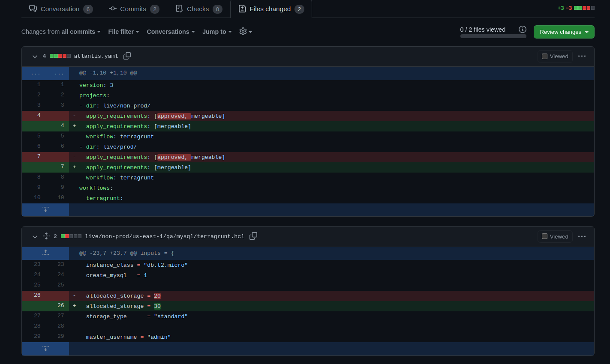Click the Review changes button
Viewport: 610px width, 364px height.
point(564,31)
